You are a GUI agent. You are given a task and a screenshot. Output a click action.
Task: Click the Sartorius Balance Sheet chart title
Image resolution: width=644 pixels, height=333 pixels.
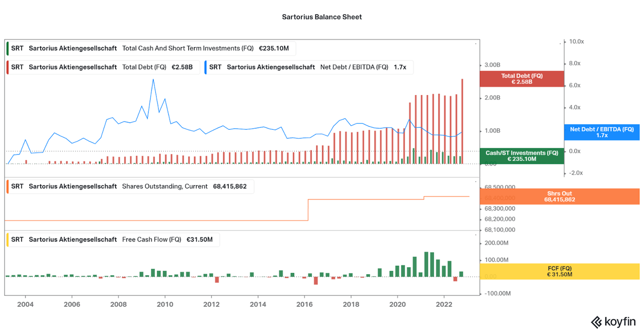321,17
